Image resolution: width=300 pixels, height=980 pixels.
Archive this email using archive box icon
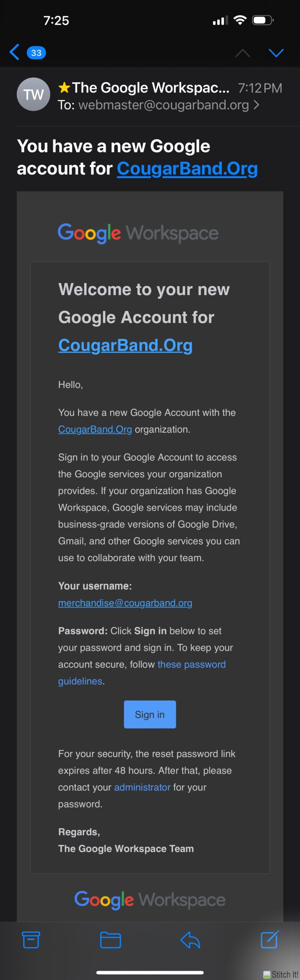tap(31, 940)
